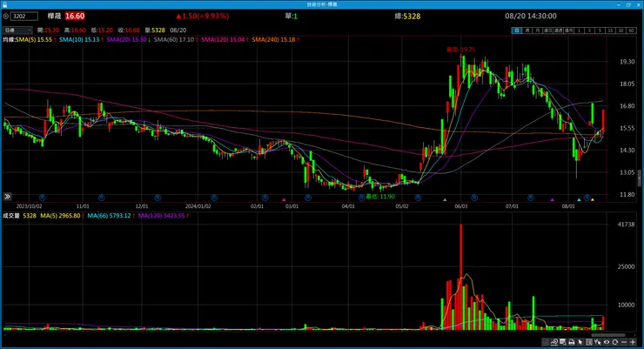Click the circular refresh icon in bottom toolbar
644x349 pixels.
tap(614, 342)
